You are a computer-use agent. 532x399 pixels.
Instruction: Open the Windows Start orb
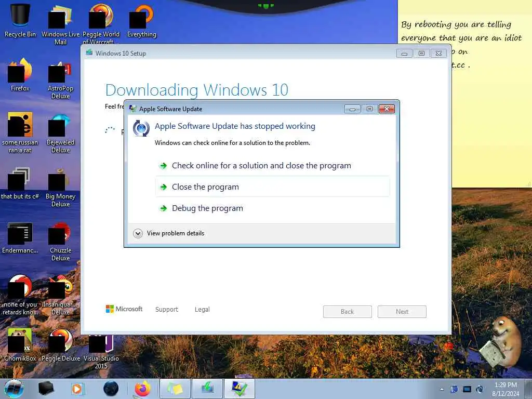pyautogui.click(x=14, y=389)
